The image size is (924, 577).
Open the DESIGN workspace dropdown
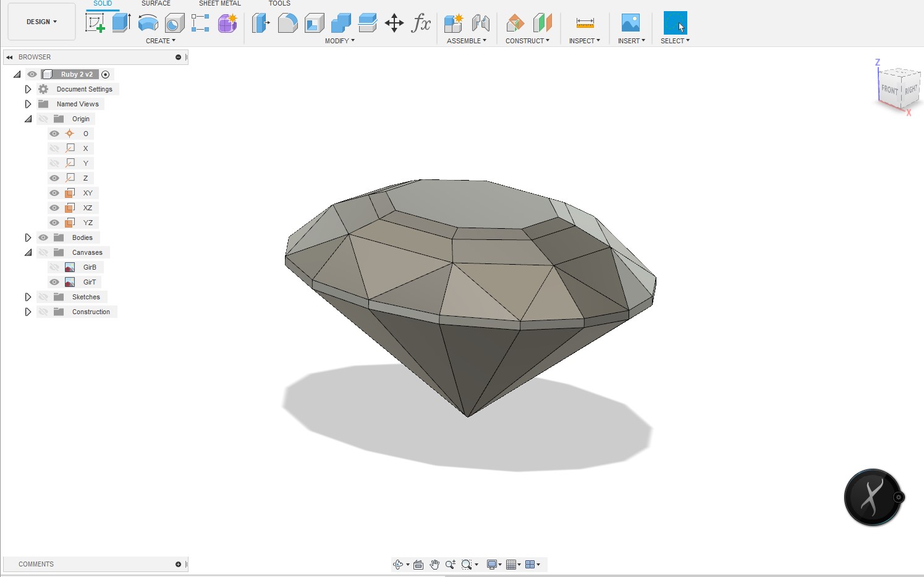click(41, 22)
